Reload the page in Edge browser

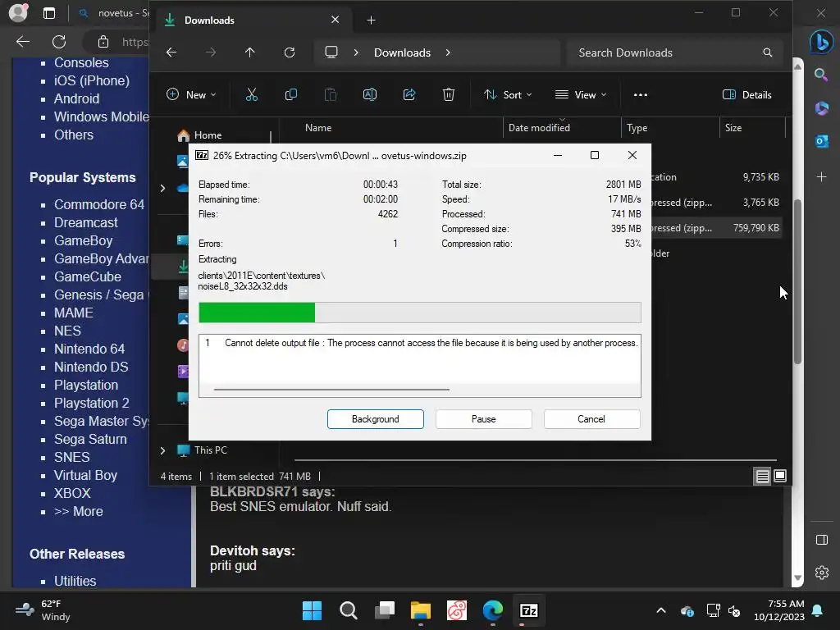pos(59,42)
